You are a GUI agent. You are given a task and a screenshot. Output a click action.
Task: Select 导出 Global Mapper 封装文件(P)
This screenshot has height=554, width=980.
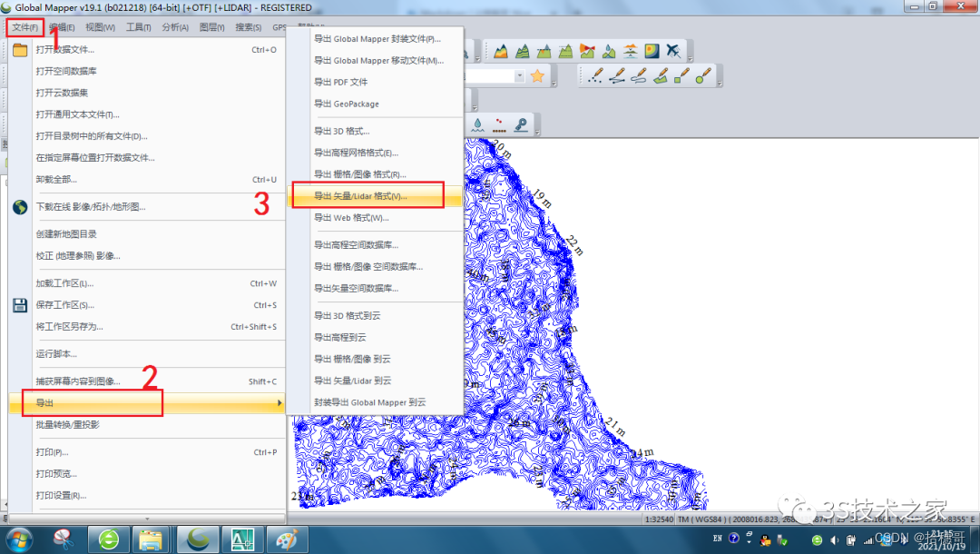[375, 39]
